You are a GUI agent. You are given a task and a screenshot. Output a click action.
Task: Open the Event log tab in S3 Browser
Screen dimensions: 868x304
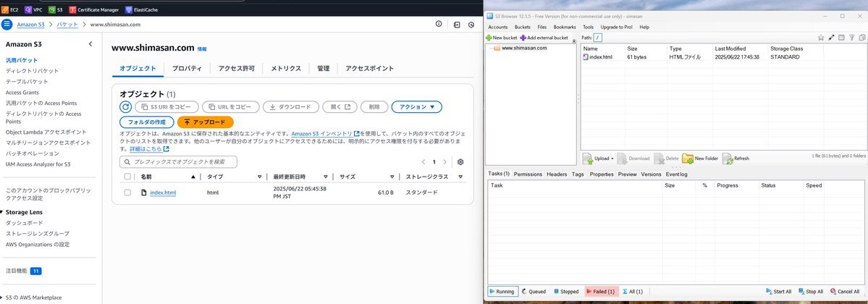coord(676,174)
